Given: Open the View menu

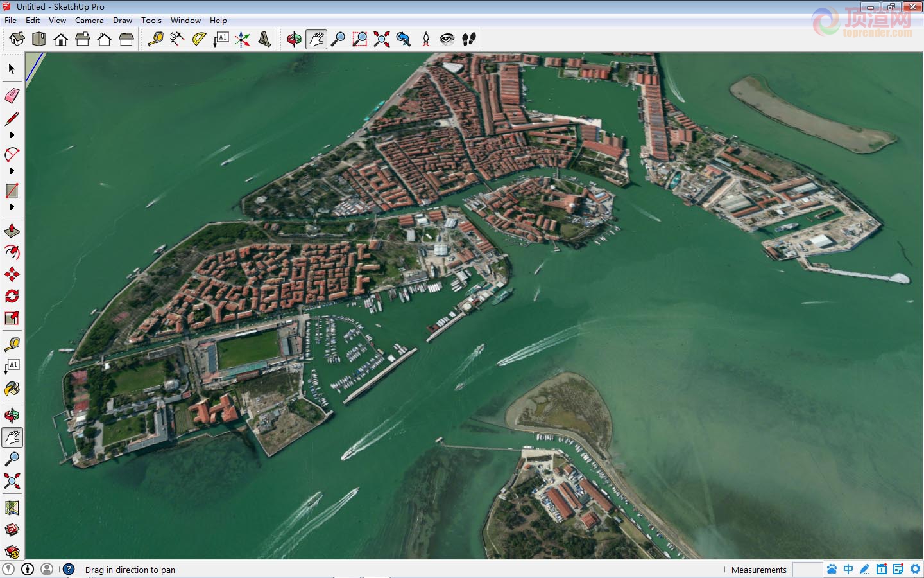Looking at the screenshot, I should click(57, 20).
